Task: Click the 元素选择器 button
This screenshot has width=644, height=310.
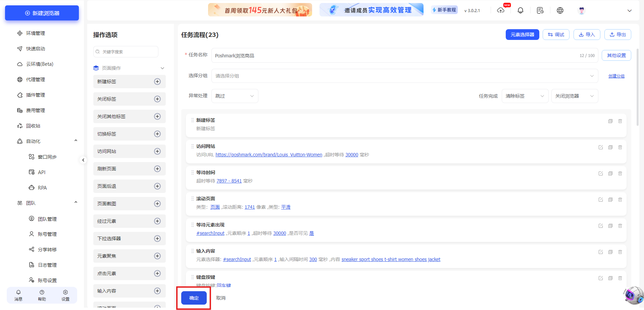Action: (x=522, y=34)
